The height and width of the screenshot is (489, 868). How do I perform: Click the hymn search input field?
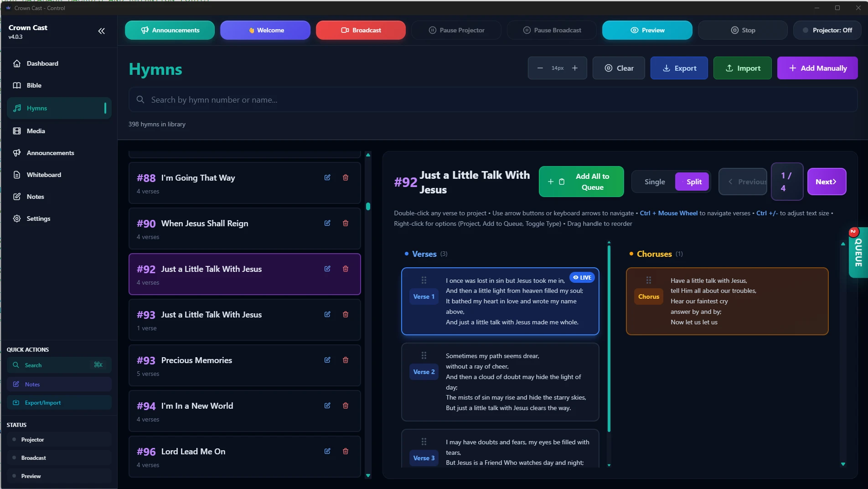pos(492,99)
